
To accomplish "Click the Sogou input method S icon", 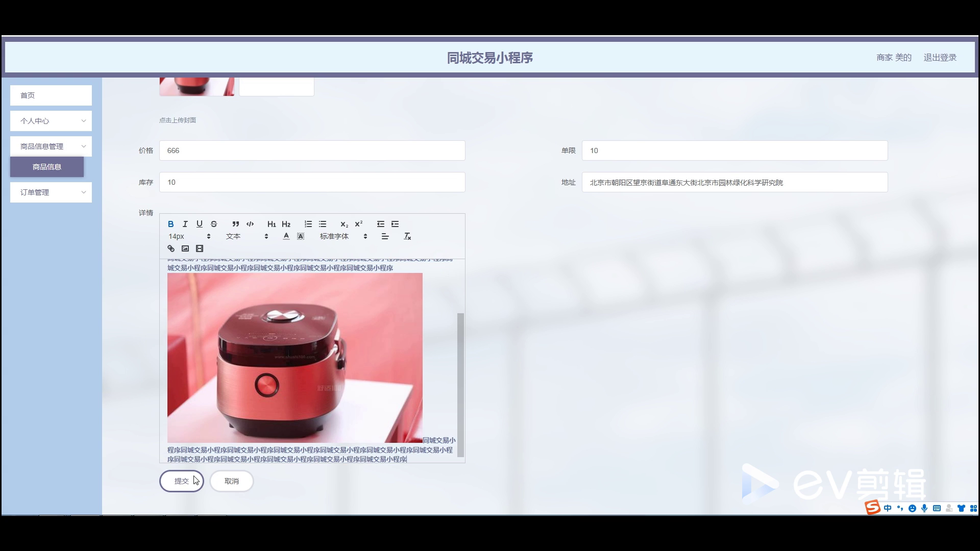I will tap(872, 507).
